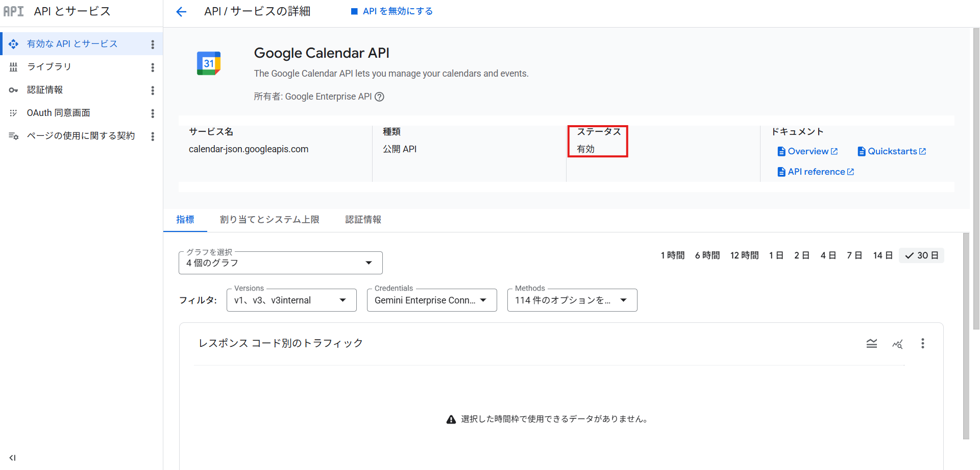Click the Google Calendar API title
This screenshot has height=470, width=980.
322,53
